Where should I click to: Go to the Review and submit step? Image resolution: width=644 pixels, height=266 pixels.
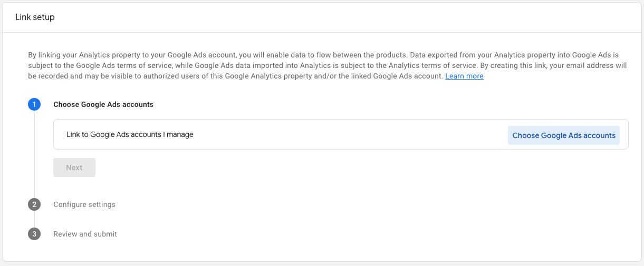coord(85,234)
